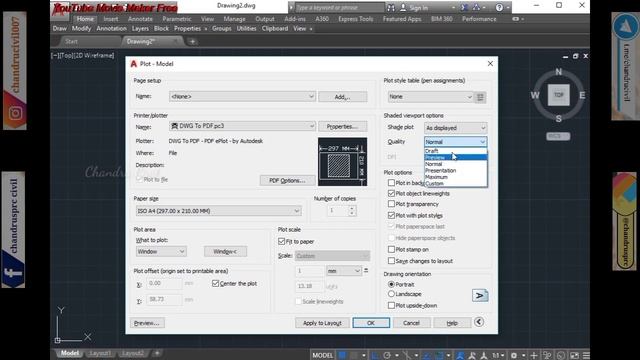Click the paper size preview thumbnail
This screenshot has height=360, width=640.
(342, 162)
